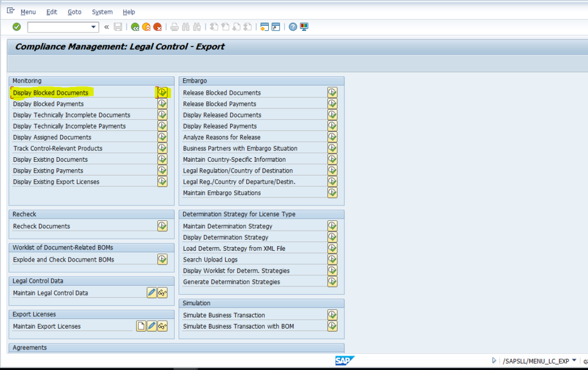Click Maintain Country-Specific Information label
The image size is (588, 370).
tap(234, 159)
